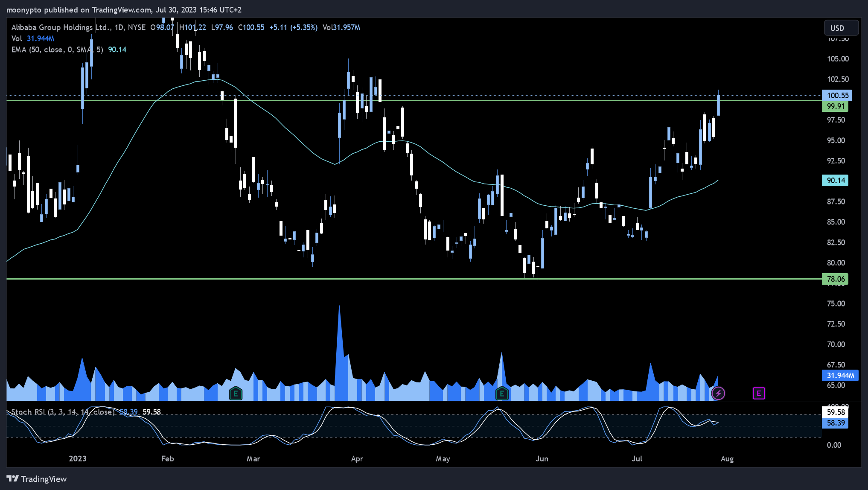Viewport: 868px width, 490px height.
Task: Click the Vol indicator legend label
Action: [x=17, y=38]
